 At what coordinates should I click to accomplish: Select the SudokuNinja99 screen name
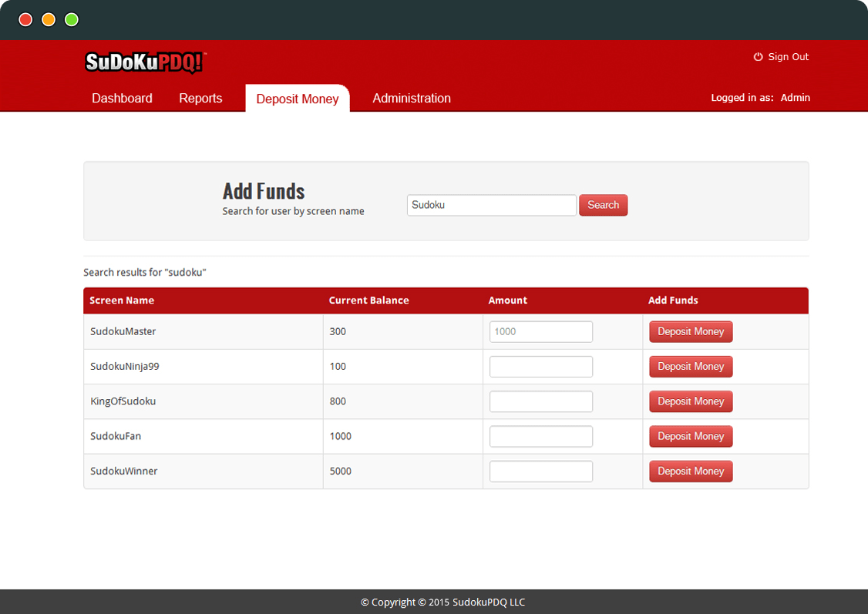(x=125, y=366)
